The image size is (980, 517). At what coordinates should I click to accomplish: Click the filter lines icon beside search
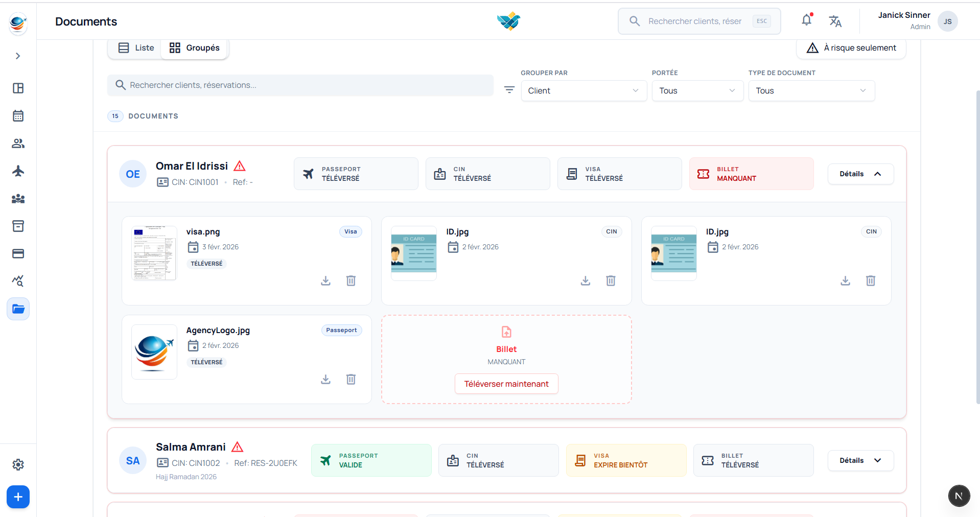pyautogui.click(x=509, y=90)
